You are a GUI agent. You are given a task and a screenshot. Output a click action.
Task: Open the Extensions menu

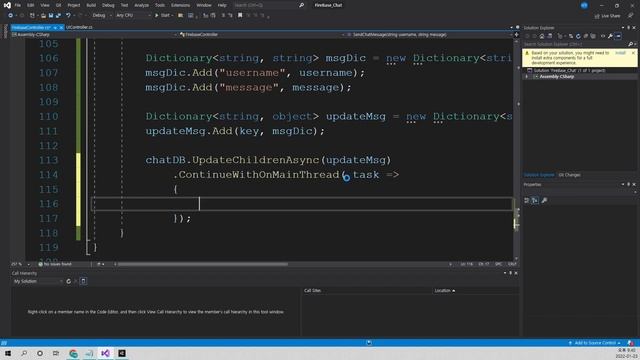pyautogui.click(x=180, y=5)
